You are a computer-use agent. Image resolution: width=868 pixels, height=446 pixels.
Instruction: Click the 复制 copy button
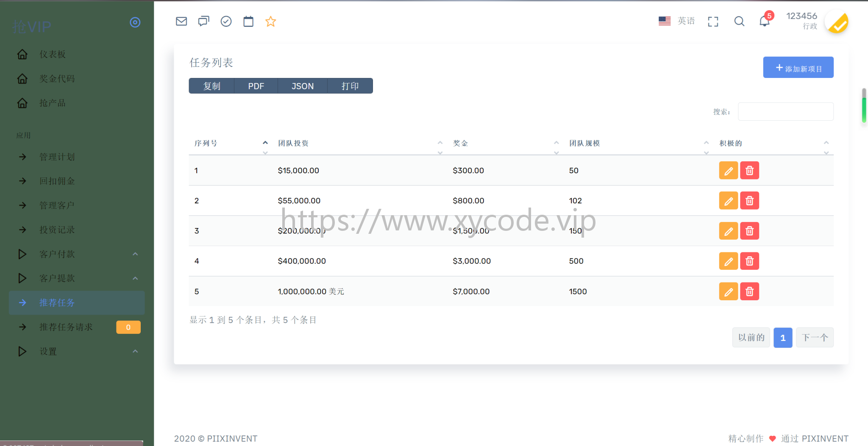[x=211, y=86]
